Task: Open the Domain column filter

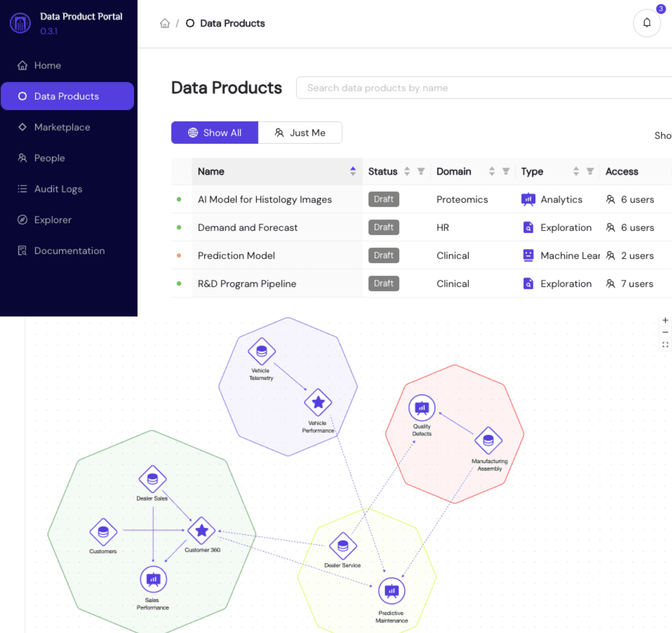Action: (x=506, y=171)
